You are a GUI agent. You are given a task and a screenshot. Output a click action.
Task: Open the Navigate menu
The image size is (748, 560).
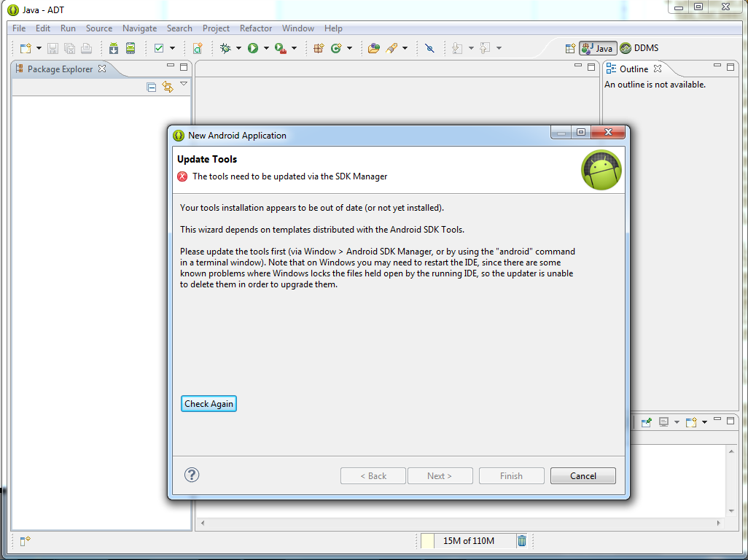pyautogui.click(x=140, y=28)
